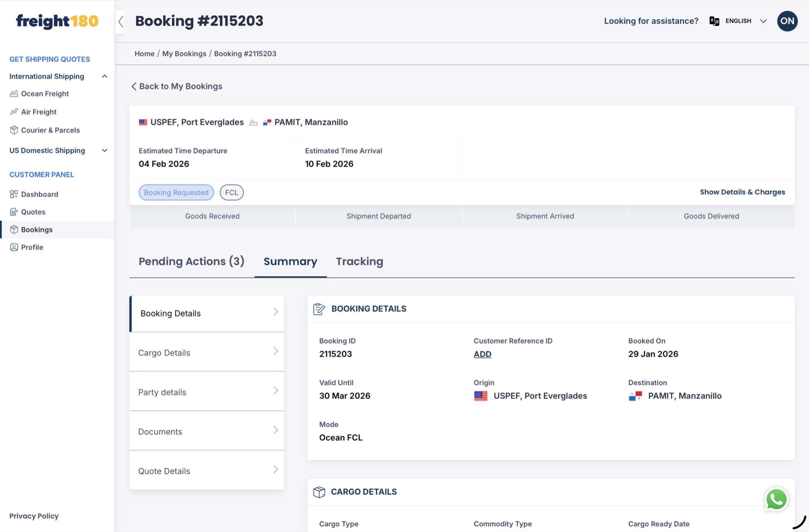Click the Air Freight plane icon
Image resolution: width=809 pixels, height=532 pixels.
[14, 112]
